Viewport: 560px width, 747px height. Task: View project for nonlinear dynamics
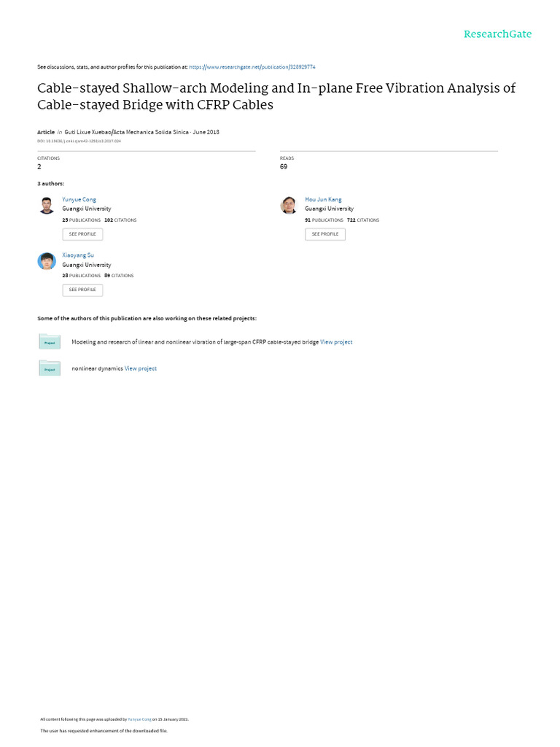[x=141, y=368]
